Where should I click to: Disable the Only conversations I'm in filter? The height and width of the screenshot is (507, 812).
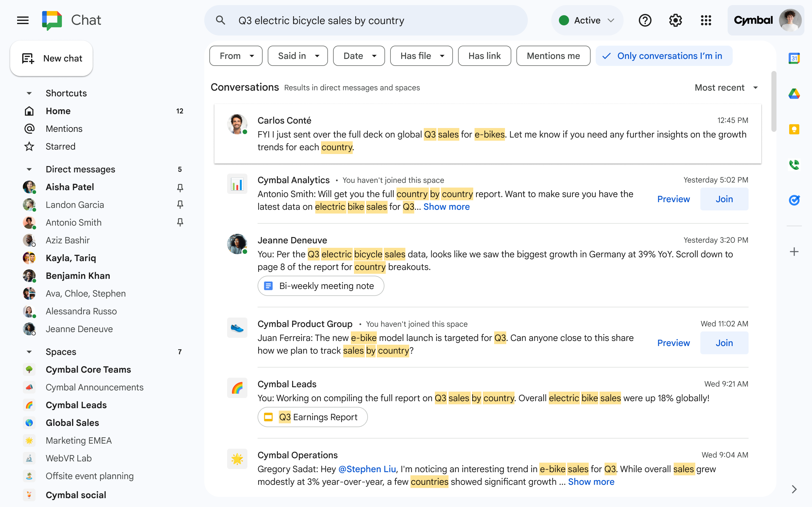[663, 56]
